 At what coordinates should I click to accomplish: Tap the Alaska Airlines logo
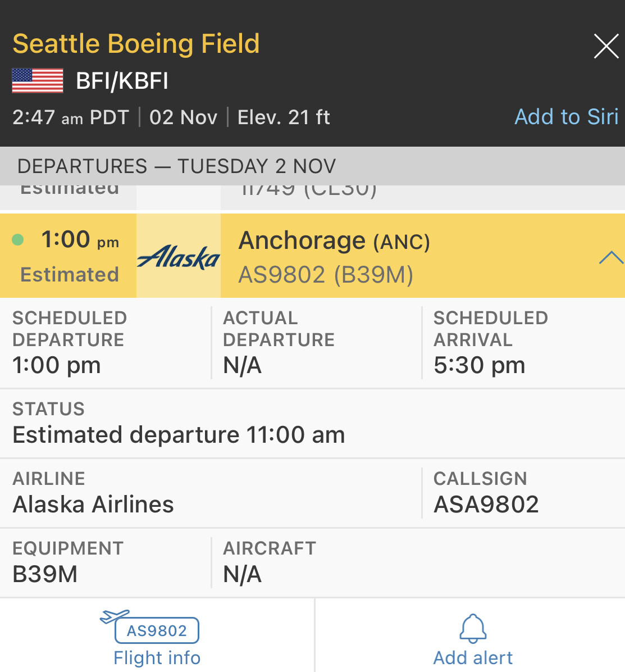pyautogui.click(x=179, y=256)
